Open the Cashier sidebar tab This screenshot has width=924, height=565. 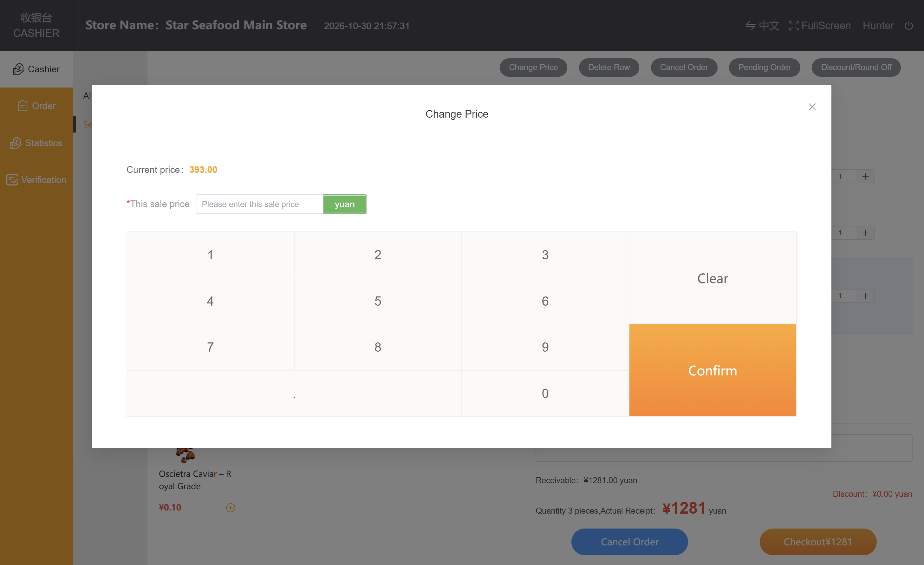coord(36,69)
